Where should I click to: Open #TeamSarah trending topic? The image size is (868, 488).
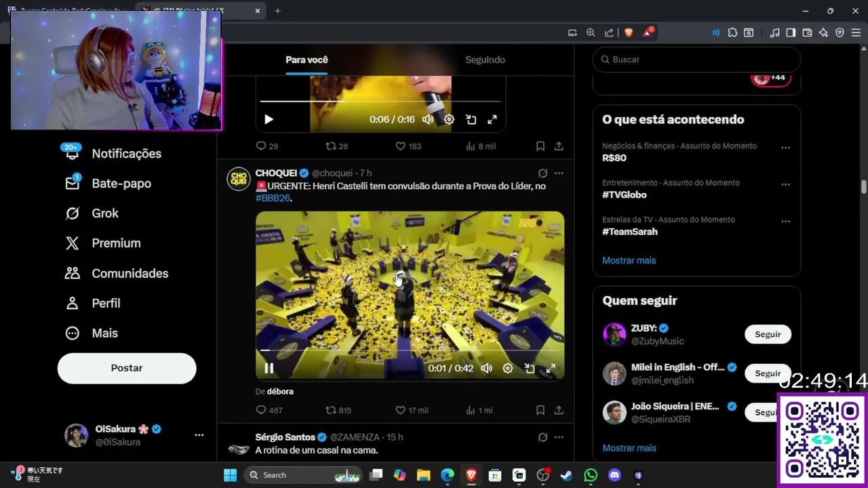[x=629, y=231]
